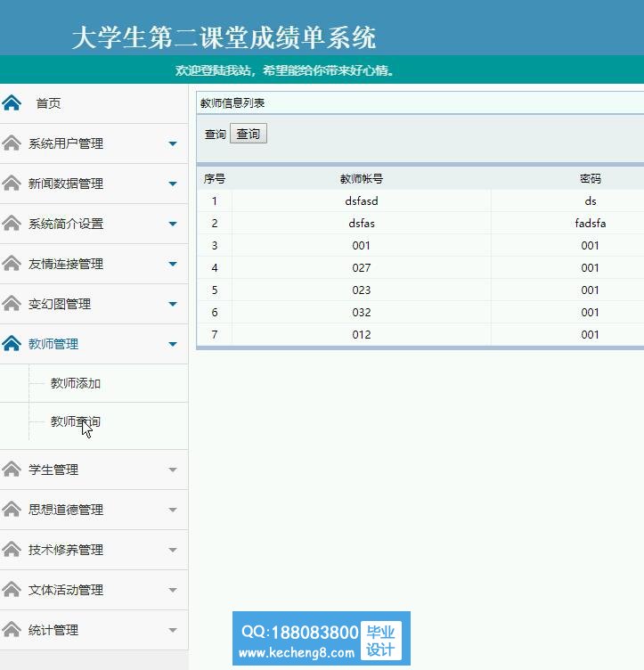The image size is (644, 670).
Task: Click the house icon next to 学生管理
Action: 12,470
